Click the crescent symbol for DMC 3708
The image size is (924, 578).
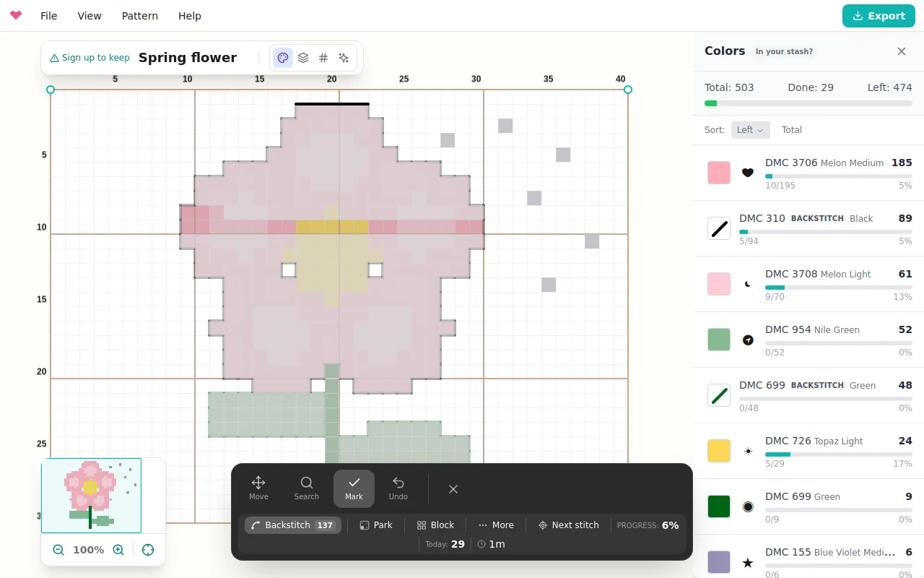tap(748, 284)
